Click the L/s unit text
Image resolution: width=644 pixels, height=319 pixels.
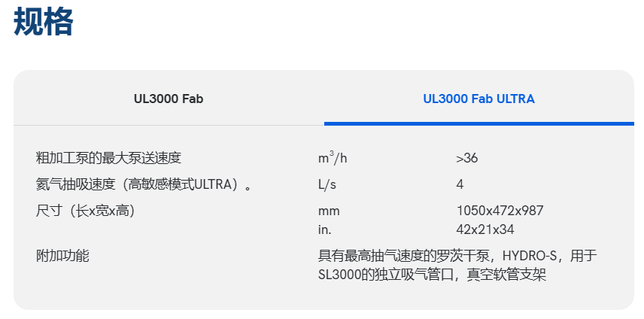tap(328, 184)
